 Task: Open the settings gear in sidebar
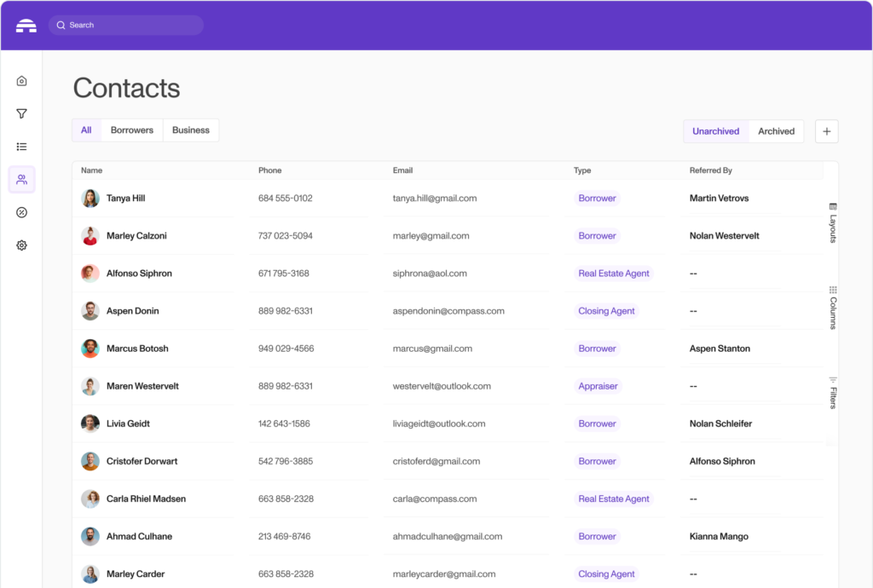click(x=21, y=245)
